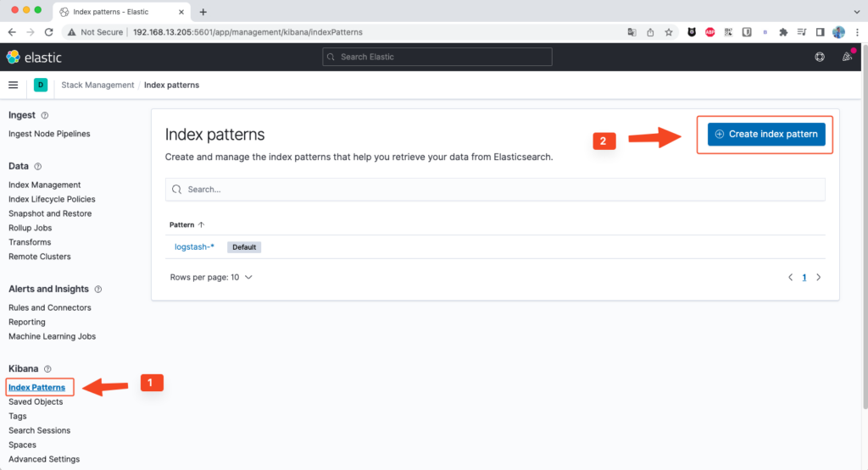Open a new browser tab
868x470 pixels.
tap(203, 12)
